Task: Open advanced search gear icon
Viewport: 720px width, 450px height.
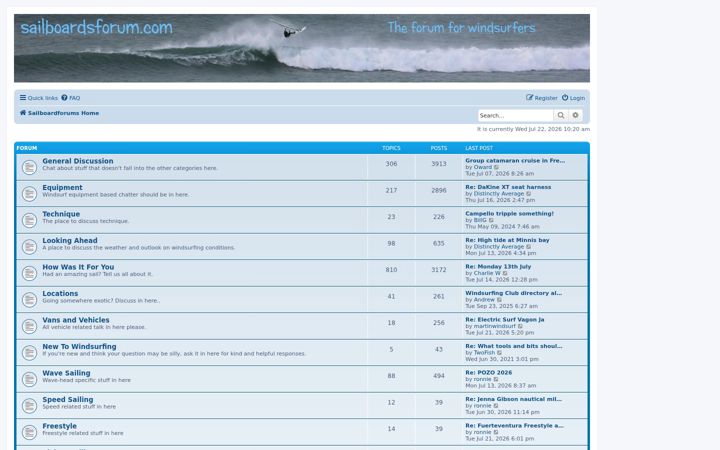Action: pyautogui.click(x=575, y=115)
